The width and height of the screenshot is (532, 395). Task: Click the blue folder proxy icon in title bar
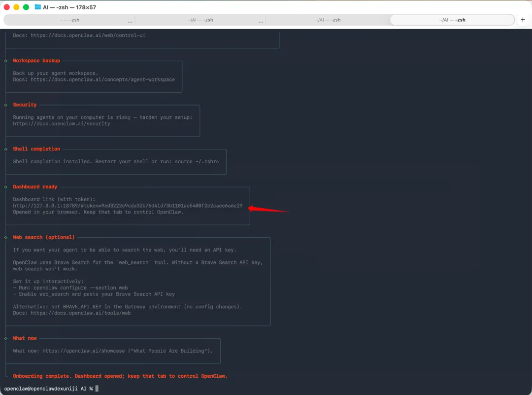pos(37,7)
